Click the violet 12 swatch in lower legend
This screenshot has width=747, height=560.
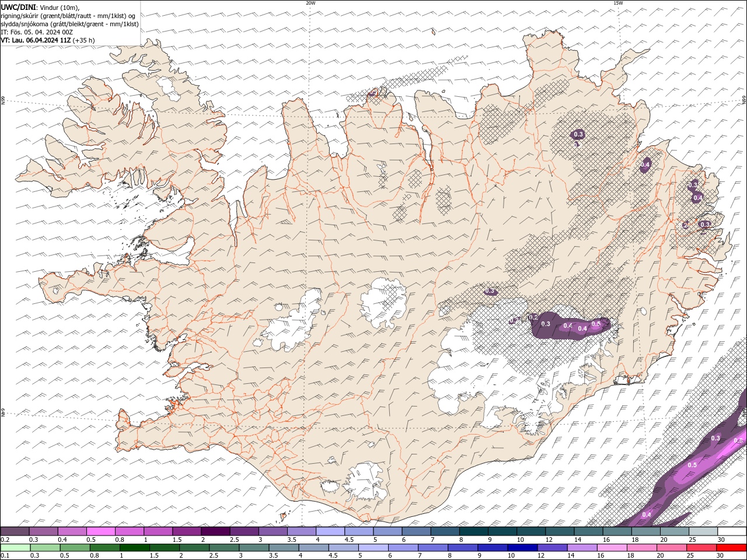[553, 548]
